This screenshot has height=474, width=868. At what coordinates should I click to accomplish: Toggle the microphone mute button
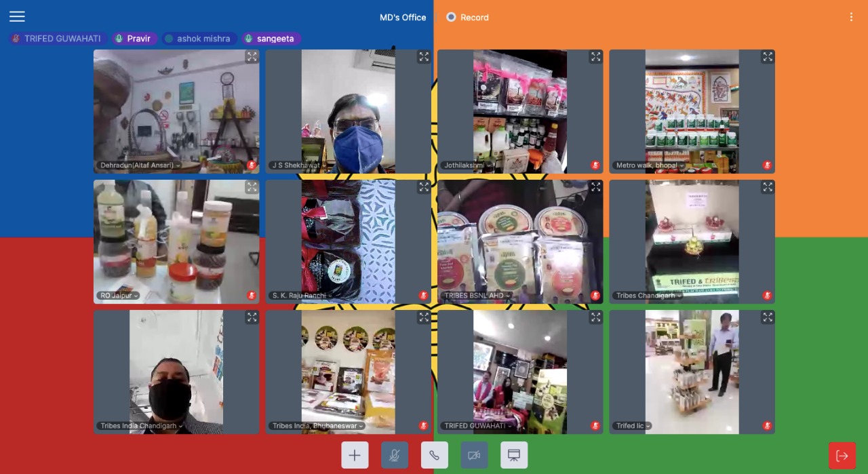[395, 455]
